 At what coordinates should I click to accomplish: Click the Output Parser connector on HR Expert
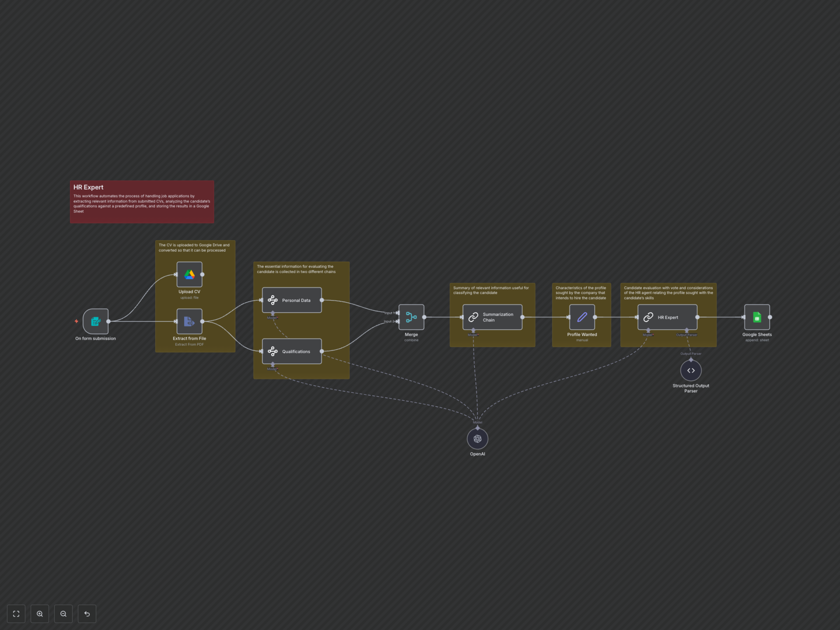click(686, 330)
